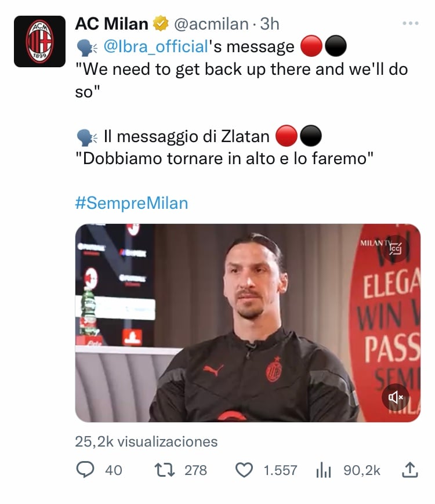Click the 278 retweets count
Image resolution: width=435 pixels, height=504 pixels.
coord(195,470)
